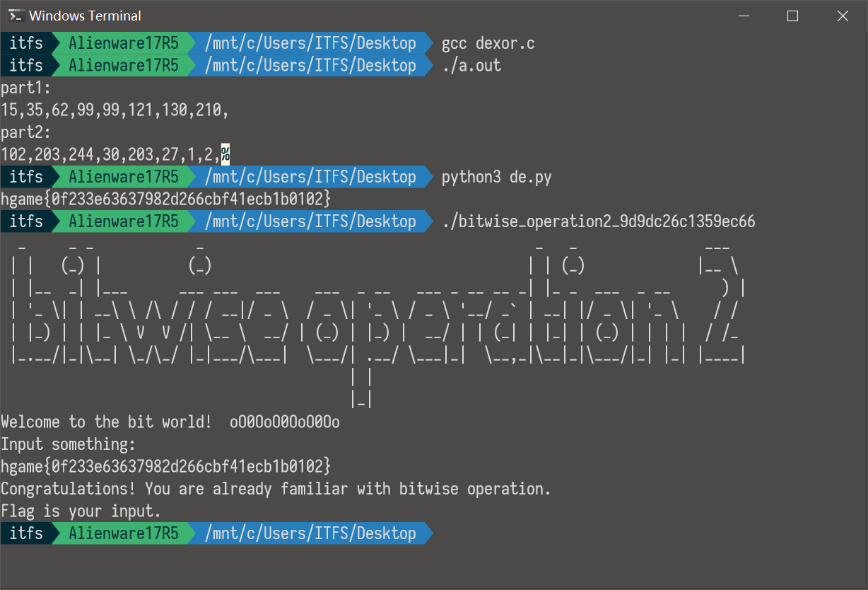Click the Desktop path segment on the ./a.out line
This screenshot has height=590, width=868.
(x=310, y=66)
